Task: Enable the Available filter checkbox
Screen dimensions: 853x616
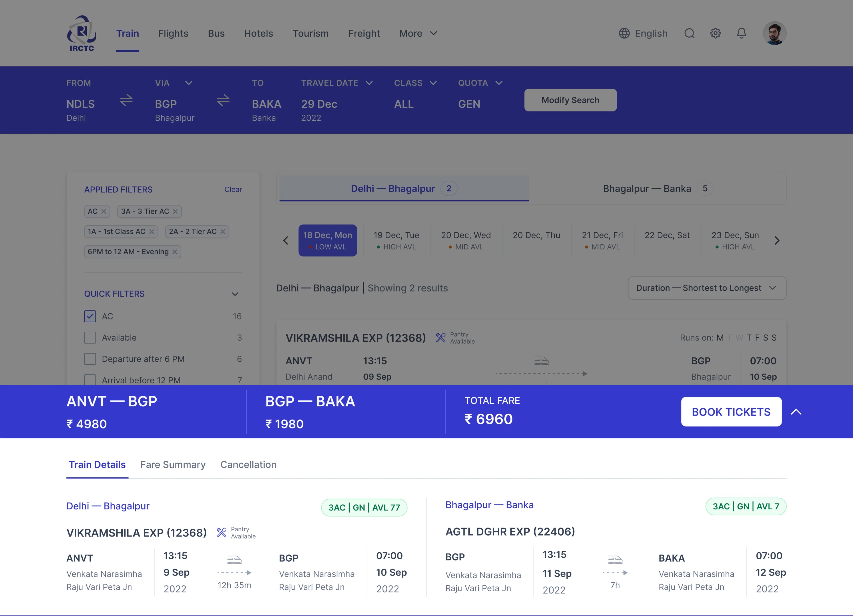Action: 90,338
